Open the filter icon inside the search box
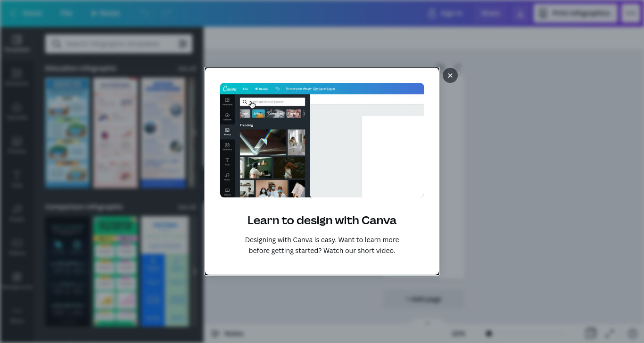 click(183, 44)
